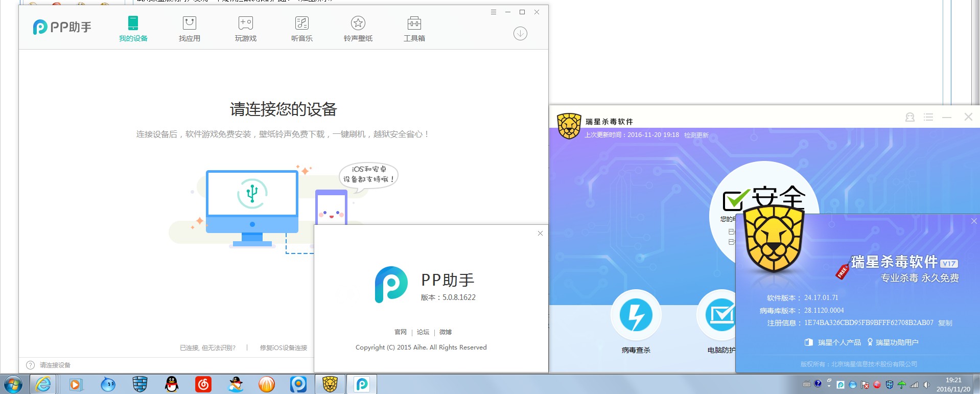Click 已连接, 但无法识别? help link
The width and height of the screenshot is (980, 394).
point(207,348)
